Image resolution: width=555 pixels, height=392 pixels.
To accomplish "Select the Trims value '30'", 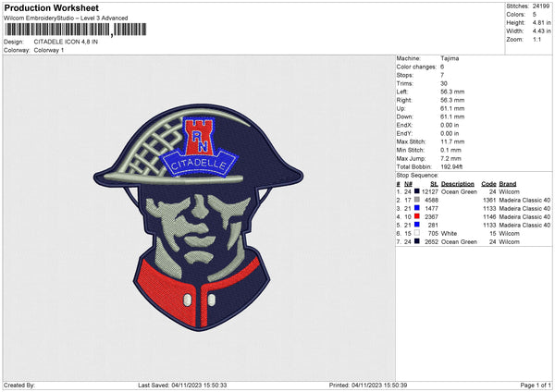I will click(444, 83).
